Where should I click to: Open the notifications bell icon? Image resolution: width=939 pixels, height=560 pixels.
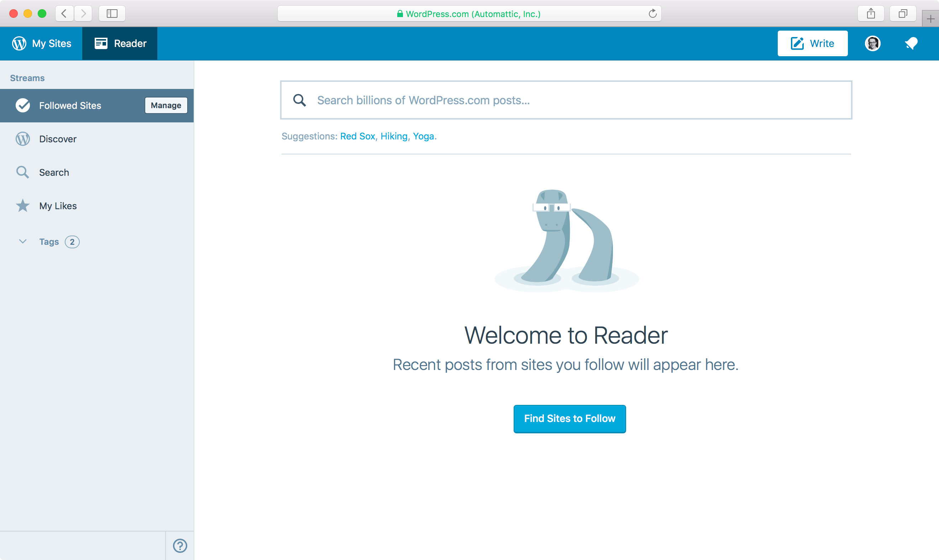pos(911,43)
